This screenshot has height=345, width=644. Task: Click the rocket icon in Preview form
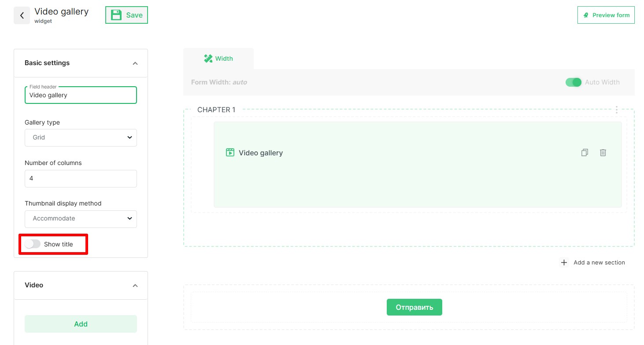tap(586, 15)
